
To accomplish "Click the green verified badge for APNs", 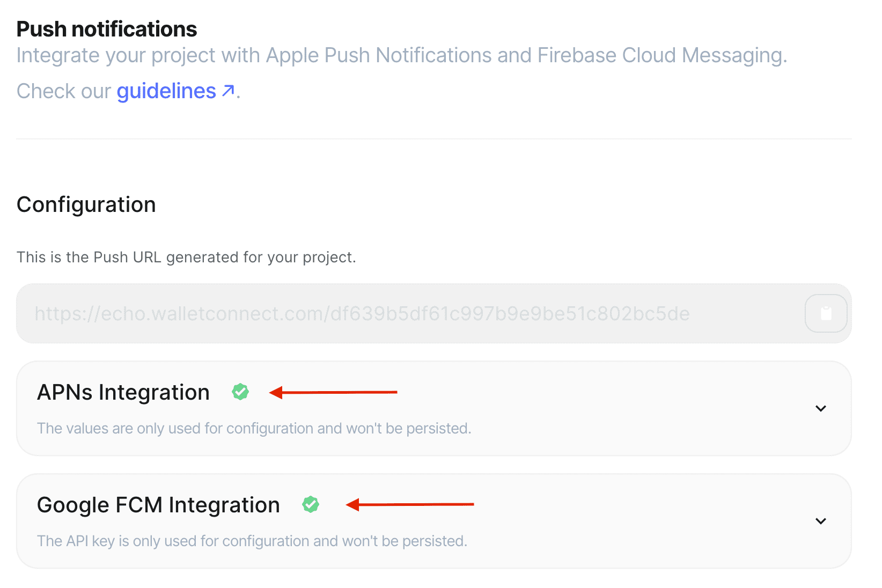I will click(x=240, y=392).
